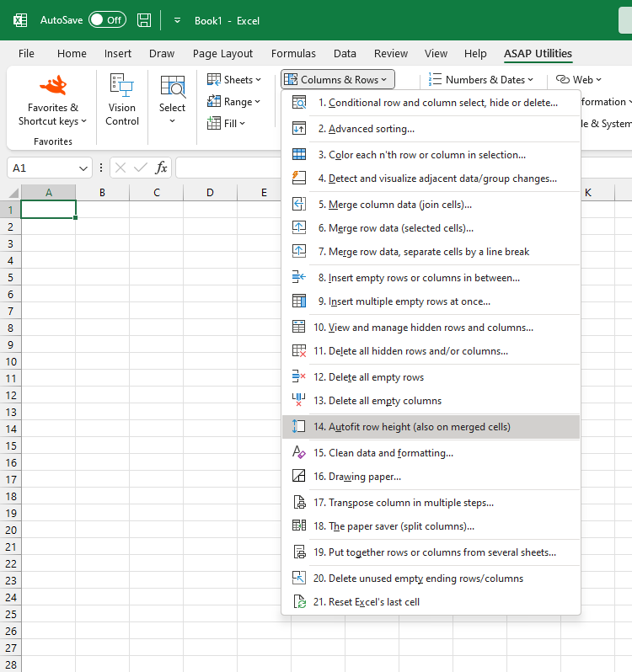Image resolution: width=632 pixels, height=672 pixels.
Task: Click the Select button in ribbon
Action: (172, 99)
